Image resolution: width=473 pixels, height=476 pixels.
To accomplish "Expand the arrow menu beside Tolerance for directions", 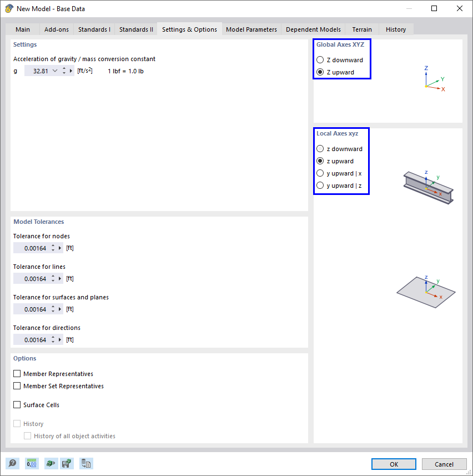I will [x=60, y=340].
